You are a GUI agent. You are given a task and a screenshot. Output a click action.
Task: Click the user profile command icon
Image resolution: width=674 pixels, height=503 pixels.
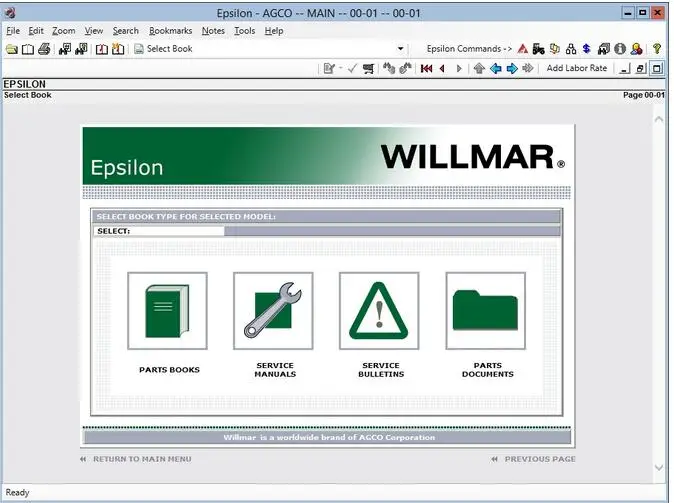[637, 49]
